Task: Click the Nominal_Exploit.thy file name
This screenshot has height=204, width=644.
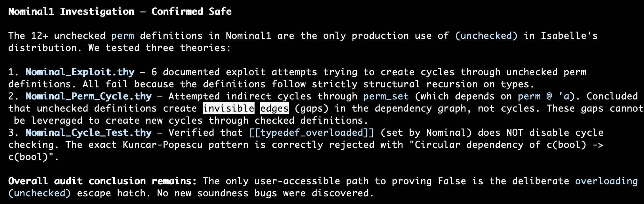Action: click(80, 72)
